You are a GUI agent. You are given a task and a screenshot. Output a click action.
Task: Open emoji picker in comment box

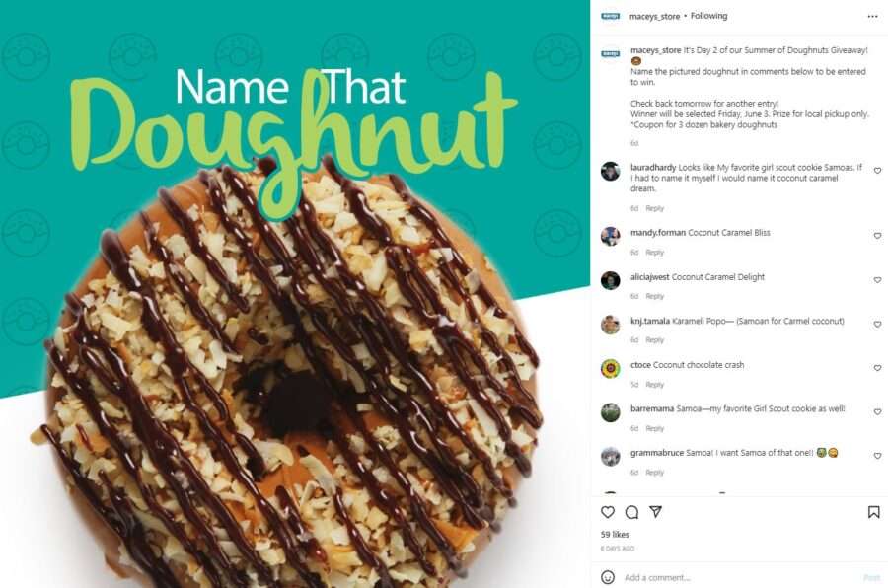coord(608,577)
